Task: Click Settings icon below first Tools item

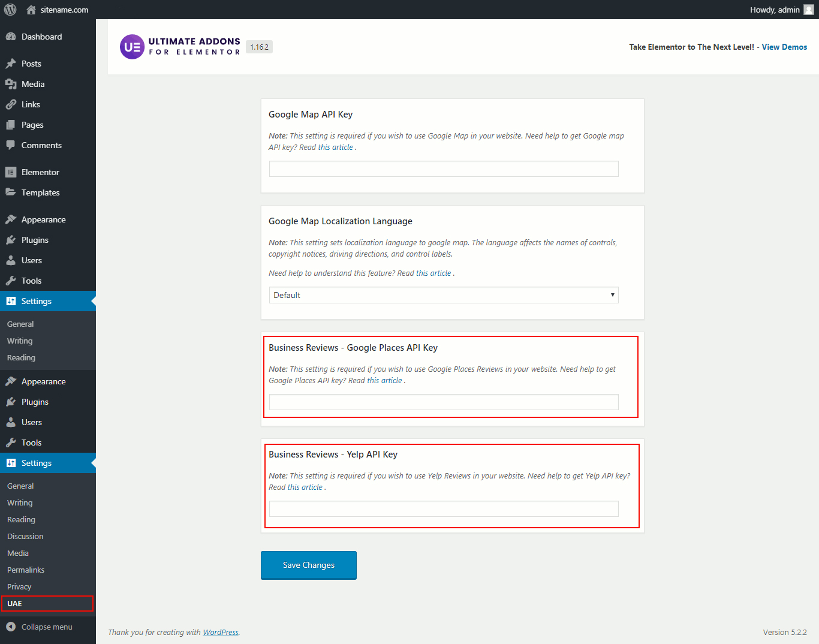Action: coord(11,301)
